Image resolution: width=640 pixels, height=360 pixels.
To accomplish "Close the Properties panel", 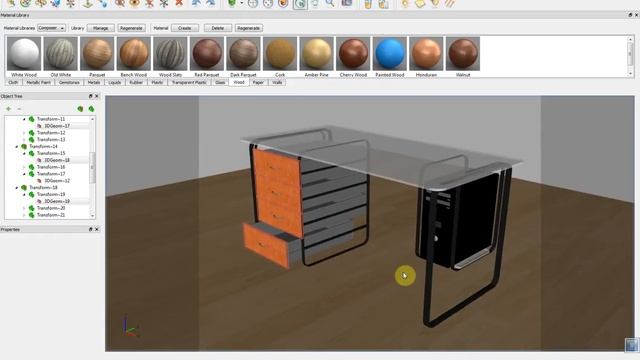I will pyautogui.click(x=97, y=229).
